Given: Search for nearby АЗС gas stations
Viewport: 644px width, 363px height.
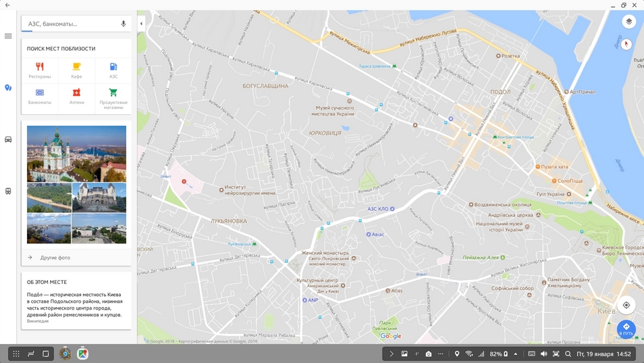Looking at the screenshot, I should 113,70.
